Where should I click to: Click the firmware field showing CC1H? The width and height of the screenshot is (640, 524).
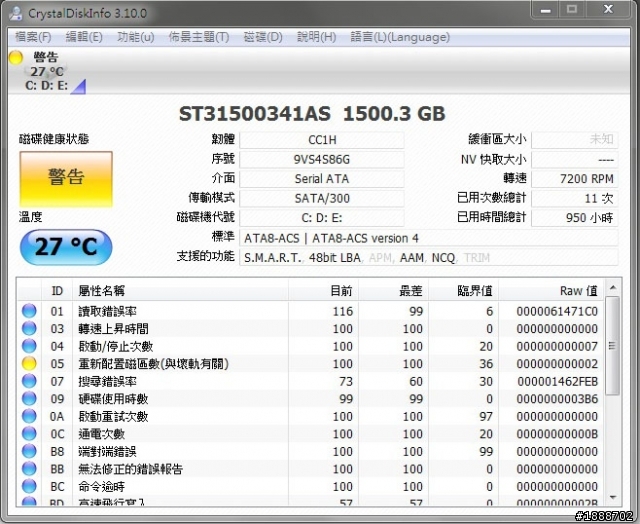(322, 140)
